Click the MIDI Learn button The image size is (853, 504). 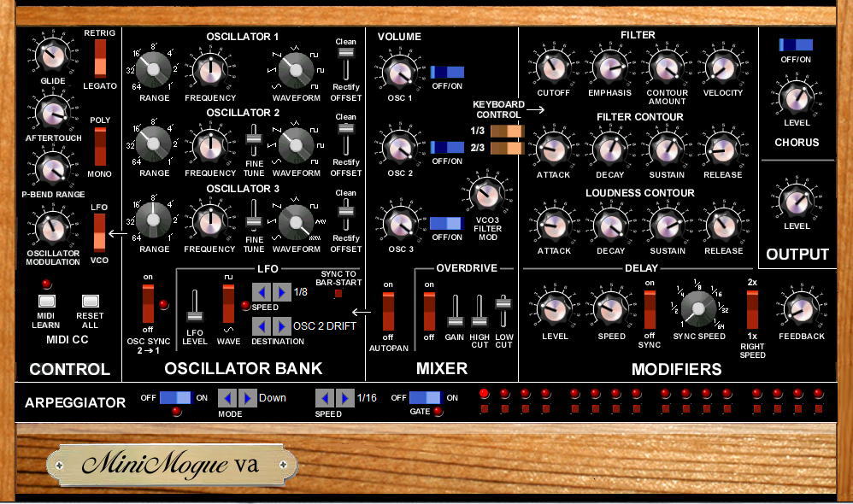[47, 301]
